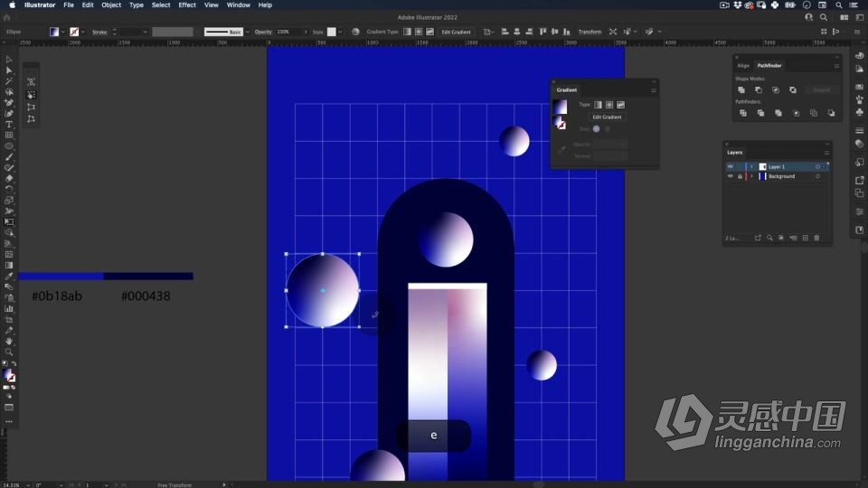
Task: Unlock the Background layer lock
Action: pyautogui.click(x=740, y=176)
